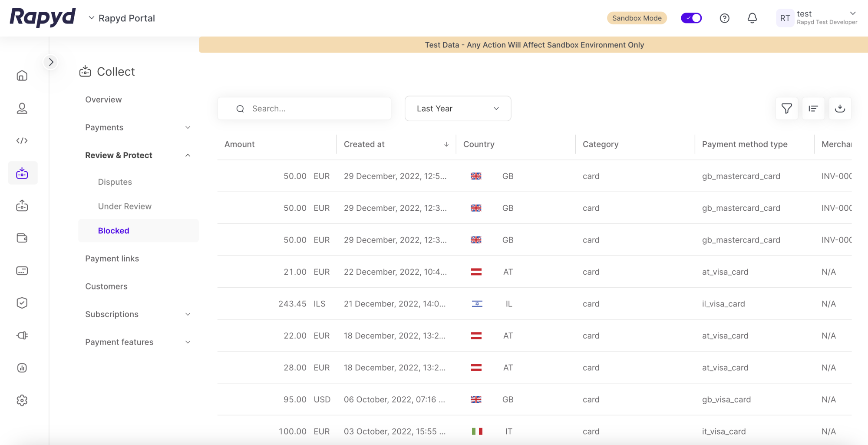Open the Disputes page
The image size is (868, 445).
115,182
